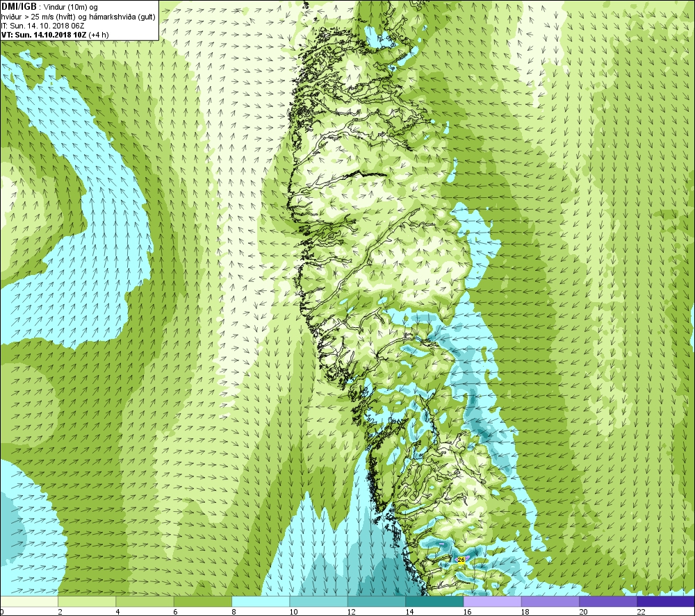Click the legend scale label '20'
The image size is (695, 616).
(x=583, y=612)
